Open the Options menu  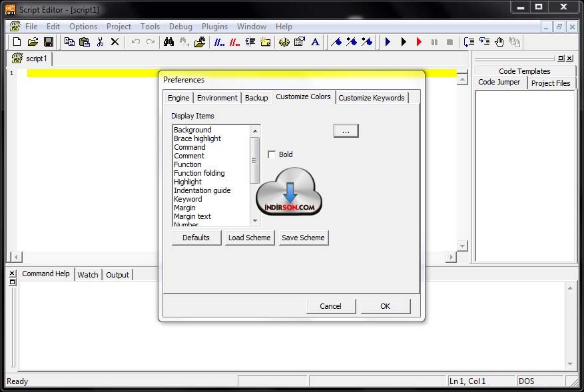83,27
